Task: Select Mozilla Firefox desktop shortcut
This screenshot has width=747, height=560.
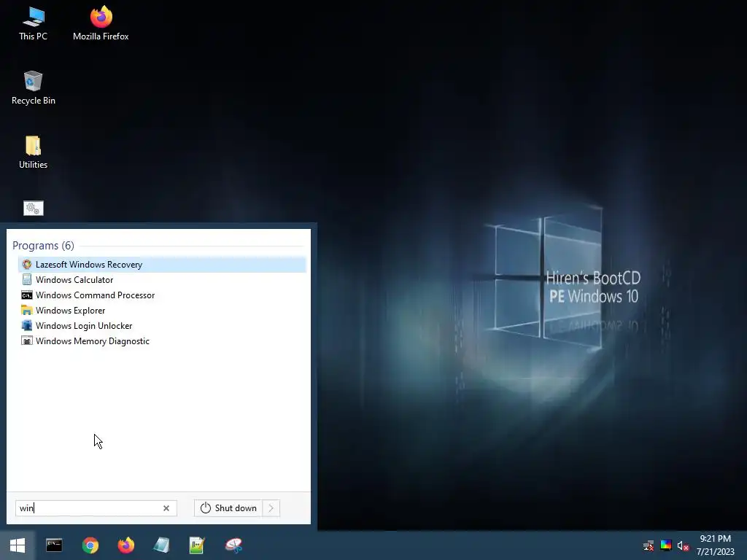Action: 101,24
